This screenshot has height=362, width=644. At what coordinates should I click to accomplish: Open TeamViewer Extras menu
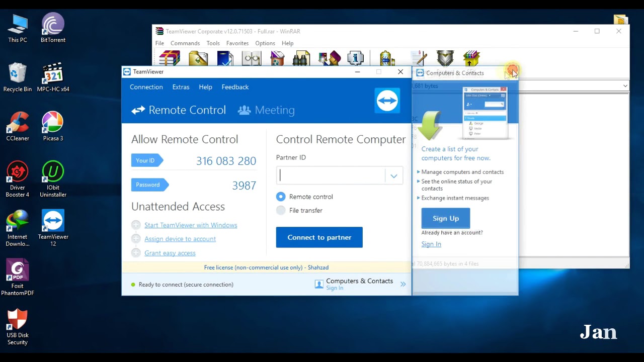point(181,87)
